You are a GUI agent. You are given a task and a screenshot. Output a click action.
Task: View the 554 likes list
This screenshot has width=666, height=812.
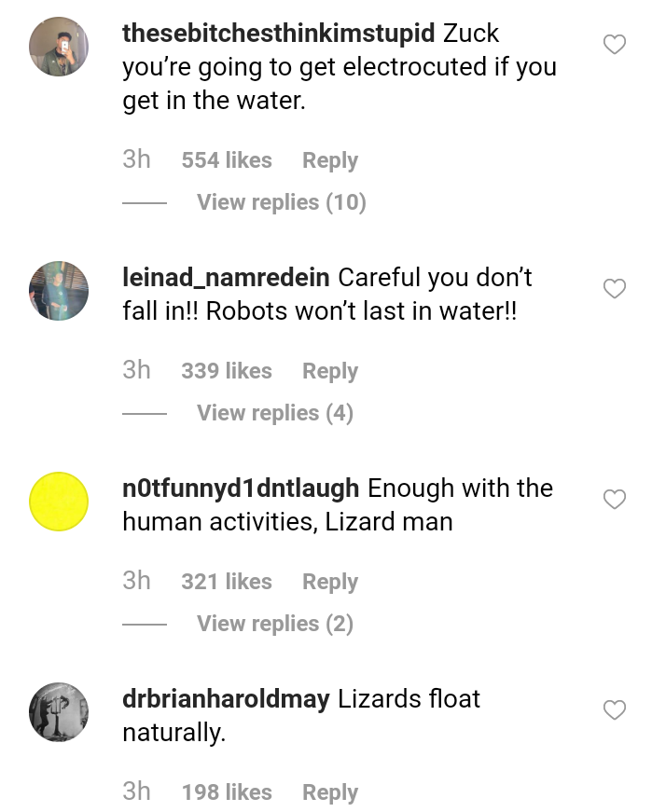click(x=227, y=160)
